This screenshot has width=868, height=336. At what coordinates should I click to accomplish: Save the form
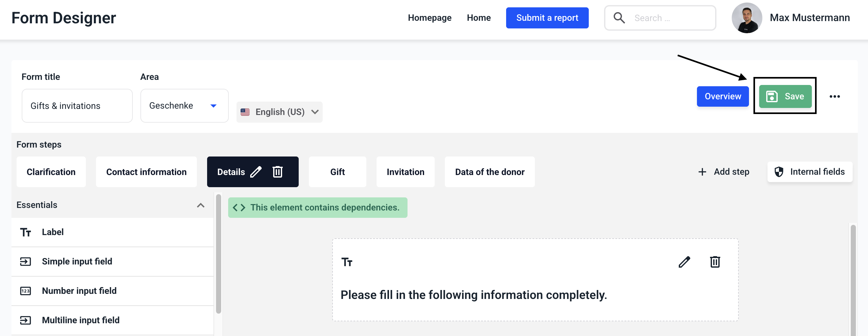[785, 96]
